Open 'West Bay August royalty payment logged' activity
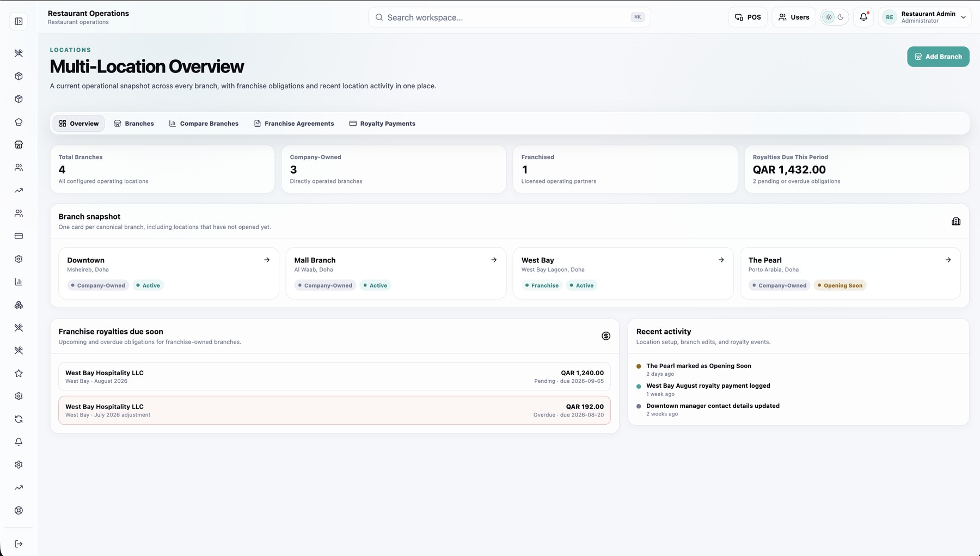This screenshot has width=980, height=556. coord(708,386)
